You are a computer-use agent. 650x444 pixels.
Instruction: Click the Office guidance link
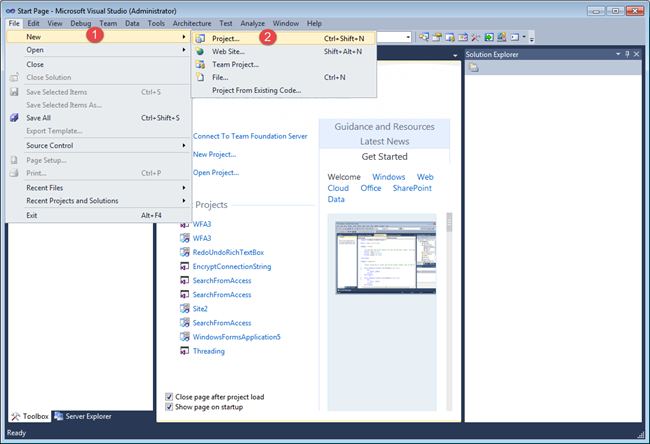(371, 188)
